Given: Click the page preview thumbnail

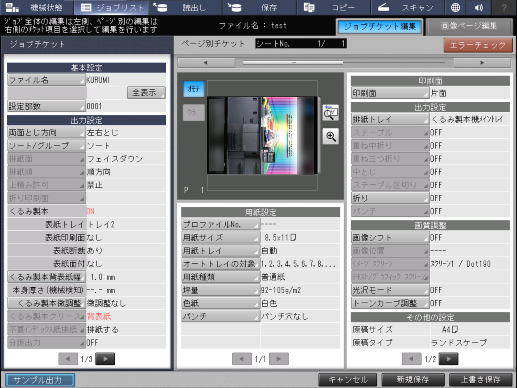Looking at the screenshot, I should (x=262, y=135).
